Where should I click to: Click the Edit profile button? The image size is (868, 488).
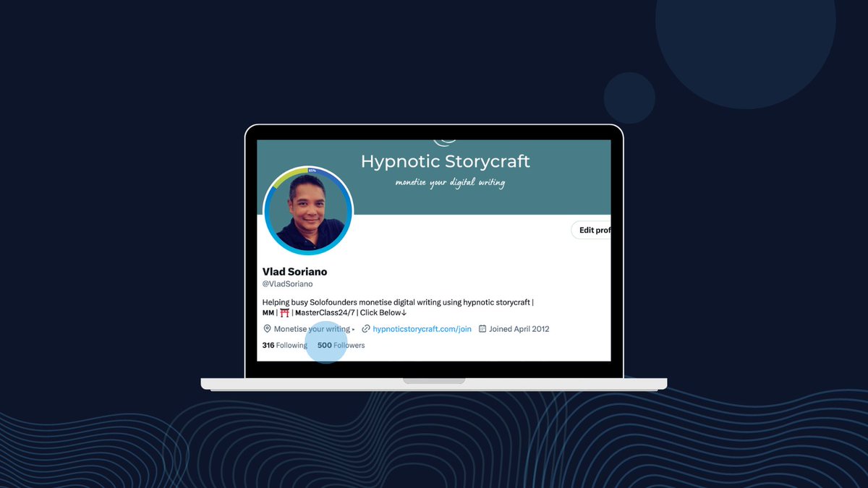tap(592, 230)
